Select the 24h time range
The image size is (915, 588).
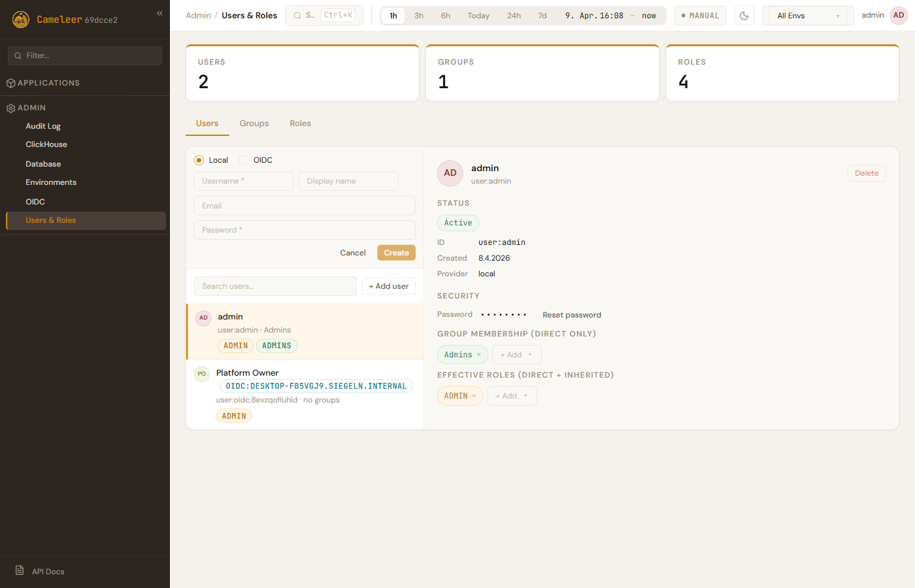514,16
